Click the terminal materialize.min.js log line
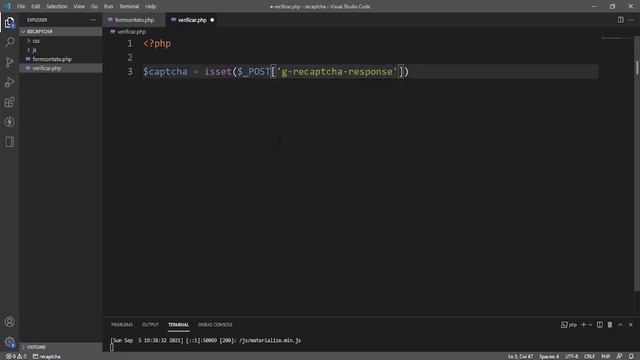 pyautogui.click(x=205, y=340)
